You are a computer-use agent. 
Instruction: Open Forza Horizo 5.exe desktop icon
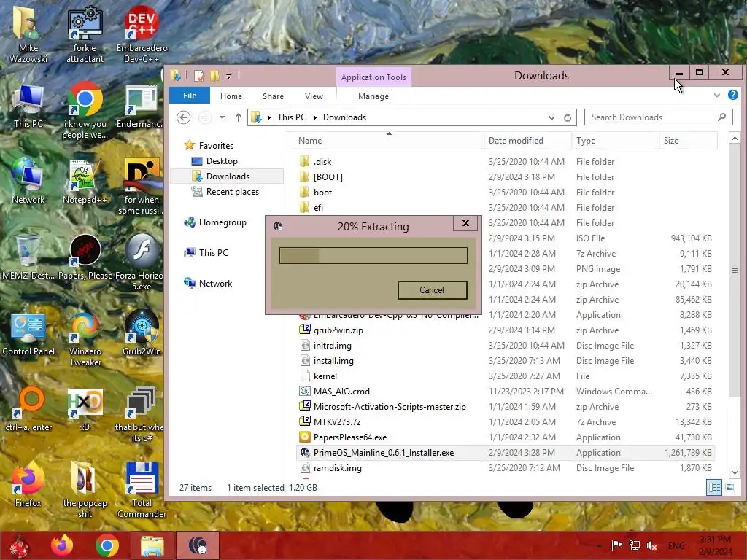click(142, 262)
